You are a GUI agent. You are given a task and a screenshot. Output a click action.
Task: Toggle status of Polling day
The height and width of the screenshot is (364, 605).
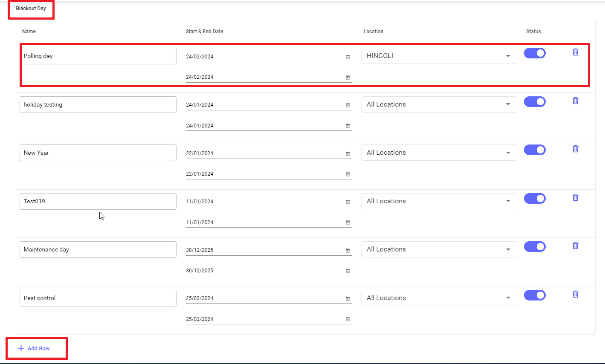tap(535, 53)
